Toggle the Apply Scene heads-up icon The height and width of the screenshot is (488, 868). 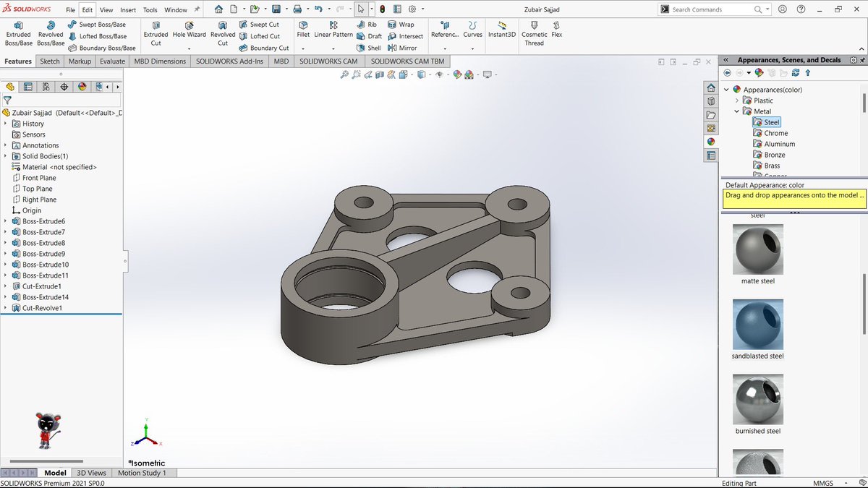coord(468,74)
